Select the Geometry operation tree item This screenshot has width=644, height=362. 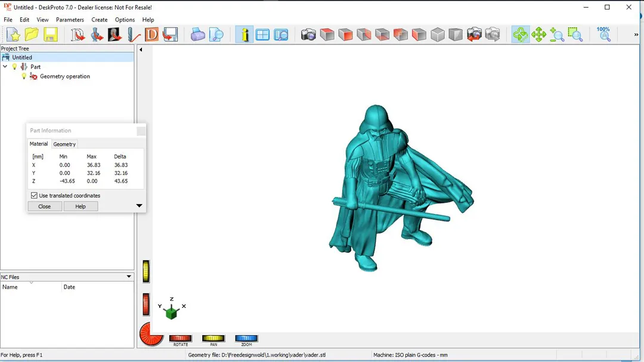[x=65, y=76]
